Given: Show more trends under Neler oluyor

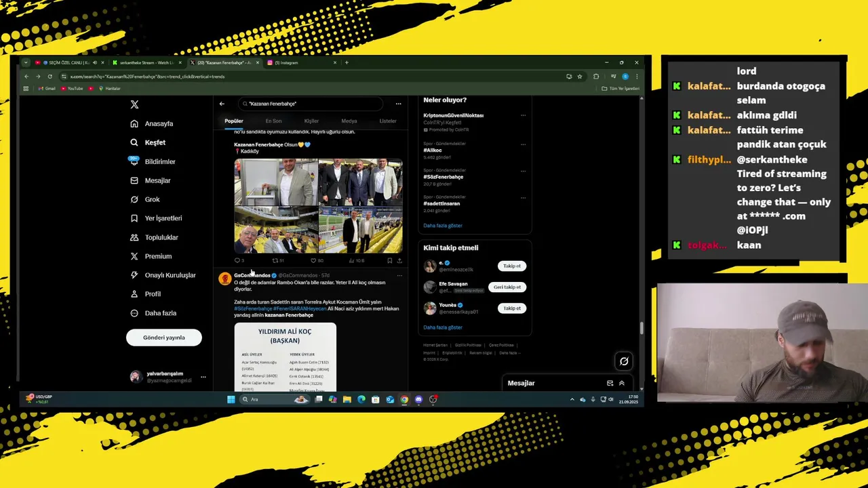Looking at the screenshot, I should [443, 226].
